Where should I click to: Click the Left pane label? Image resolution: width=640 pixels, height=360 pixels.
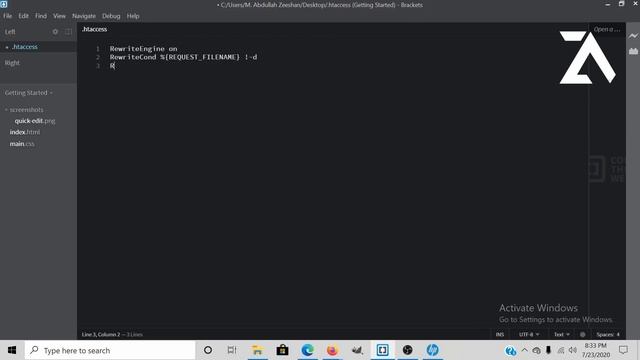click(10, 32)
